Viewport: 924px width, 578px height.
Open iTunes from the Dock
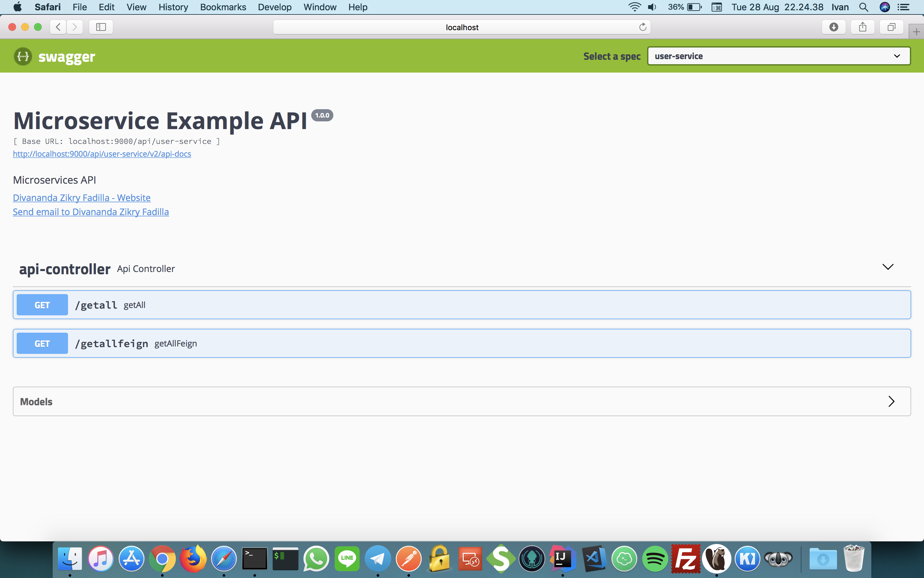pos(100,558)
